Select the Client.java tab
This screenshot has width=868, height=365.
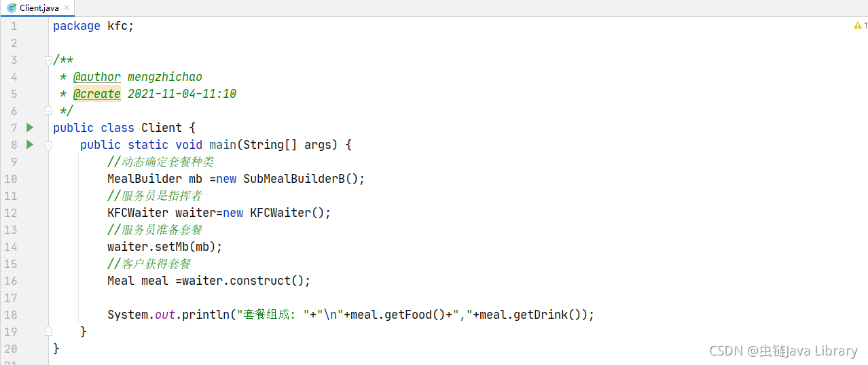click(37, 8)
